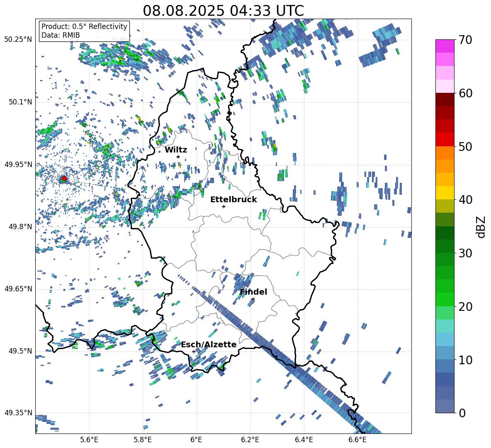This screenshot has width=491, height=448.
Task: Click latitude label 50.25°N
Action: pyautogui.click(x=18, y=40)
